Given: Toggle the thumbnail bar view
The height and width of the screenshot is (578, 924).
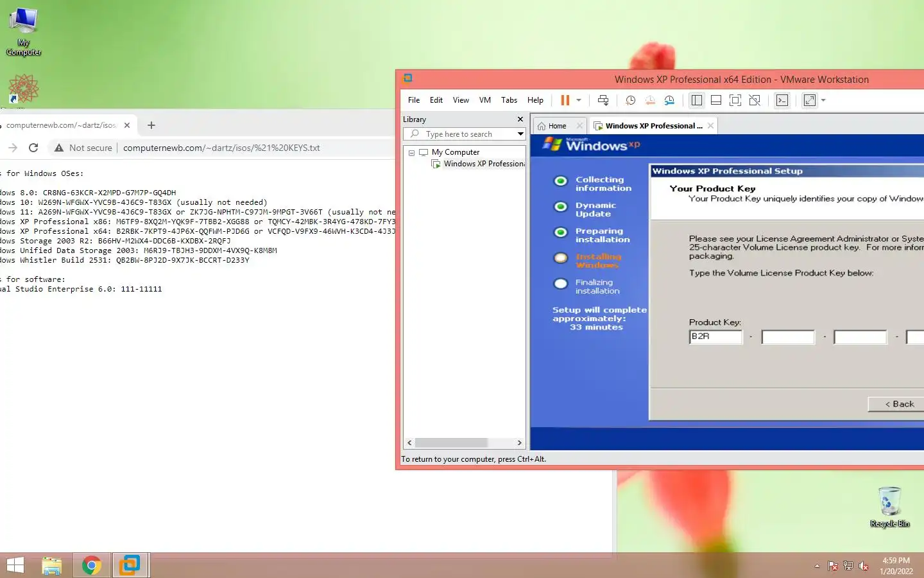Looking at the screenshot, I should (x=716, y=100).
